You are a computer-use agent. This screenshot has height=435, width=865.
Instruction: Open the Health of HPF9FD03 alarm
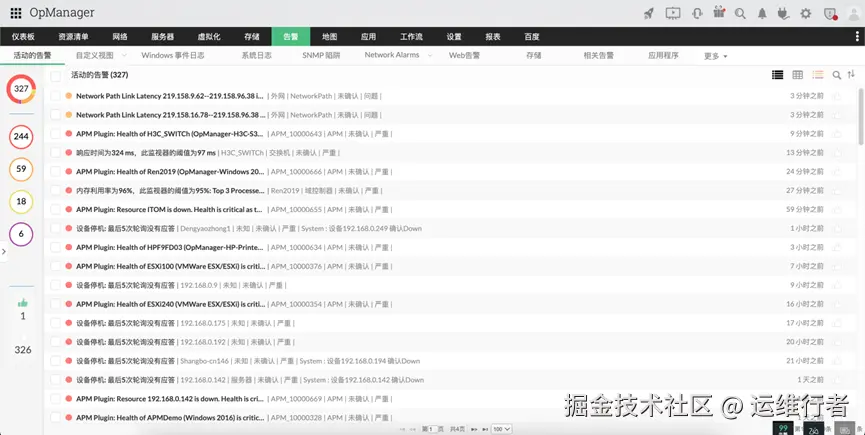(170, 248)
